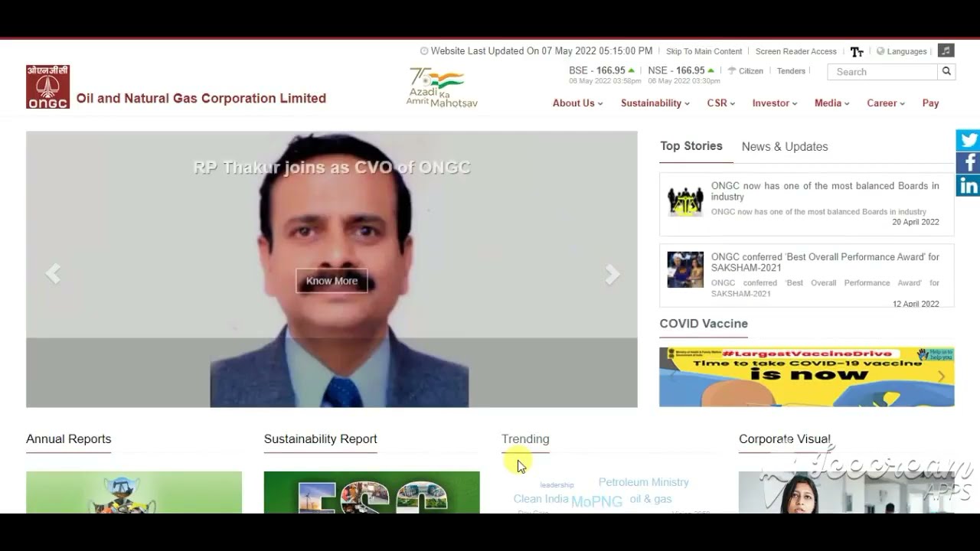
Task: Open the Tenders link
Action: (791, 71)
